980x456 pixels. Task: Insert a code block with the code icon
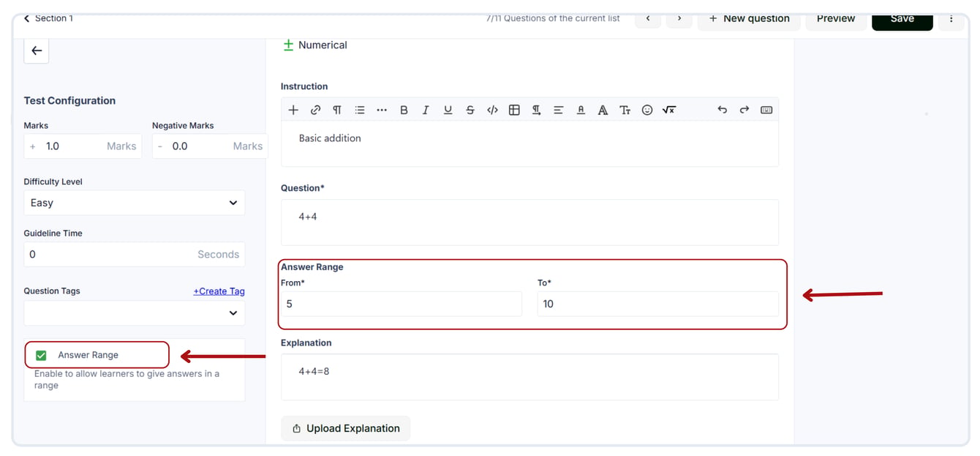point(492,110)
